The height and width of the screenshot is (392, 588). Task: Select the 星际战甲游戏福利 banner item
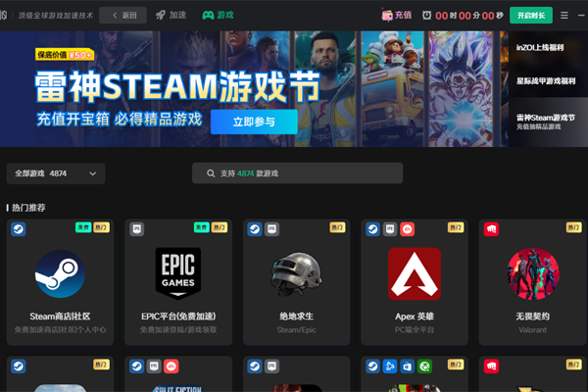548,81
